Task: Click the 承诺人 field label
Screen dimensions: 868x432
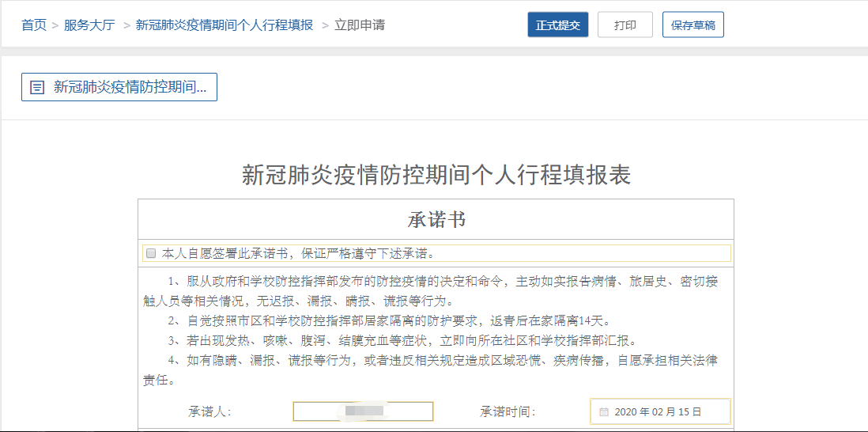Action: 209,411
